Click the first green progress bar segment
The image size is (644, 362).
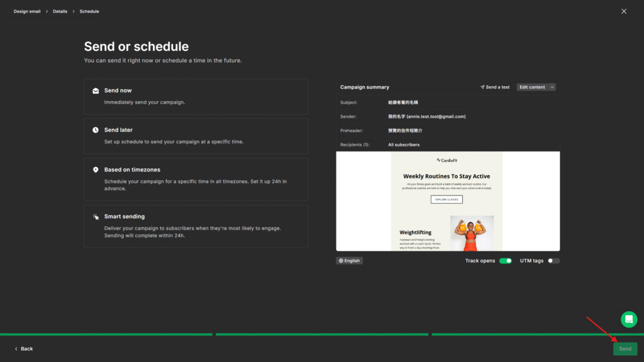106,334
